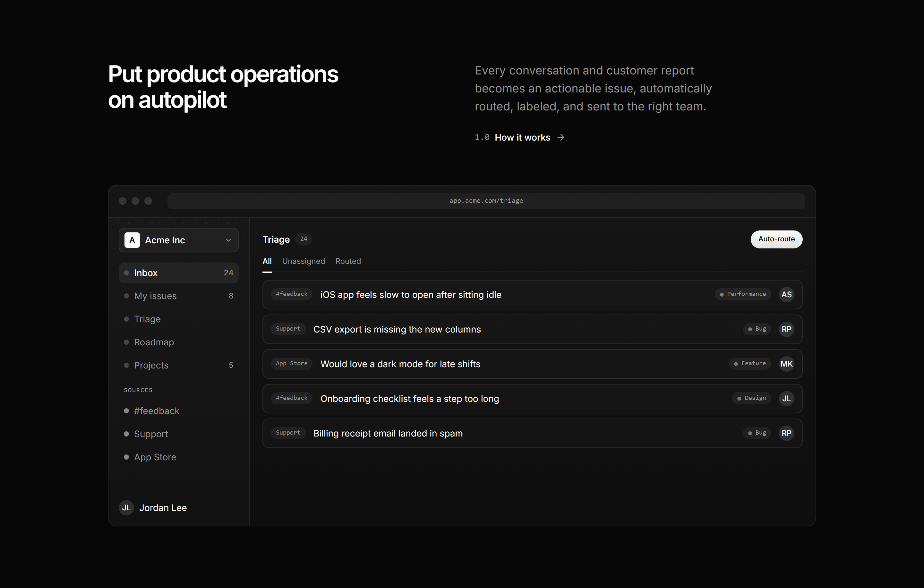Click the JL avatar beside Jordan Lee
The width and height of the screenshot is (924, 588).
pos(126,508)
